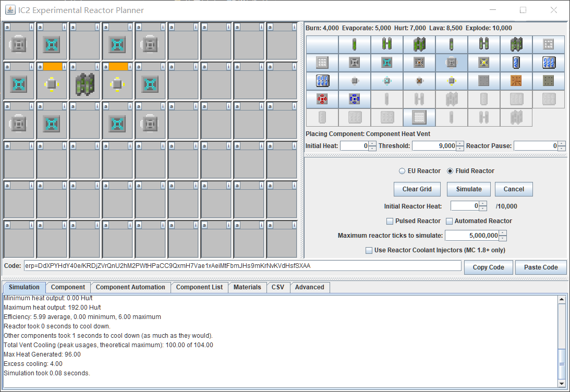Open the Component Automation tab
Screen dimensions: 570x392
point(130,287)
